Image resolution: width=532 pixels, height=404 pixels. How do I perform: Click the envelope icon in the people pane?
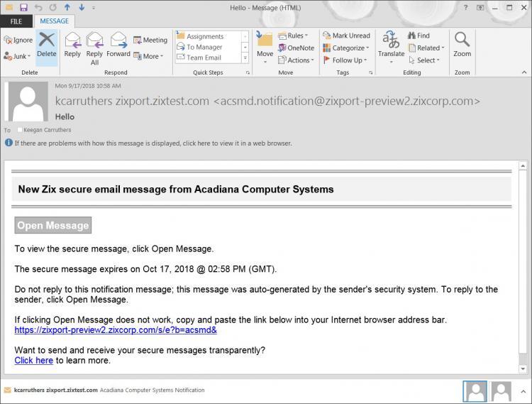[x=8, y=390]
